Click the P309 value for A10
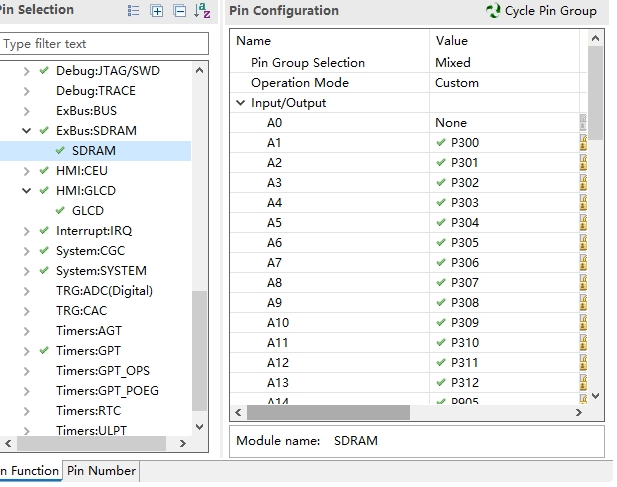 coord(465,323)
